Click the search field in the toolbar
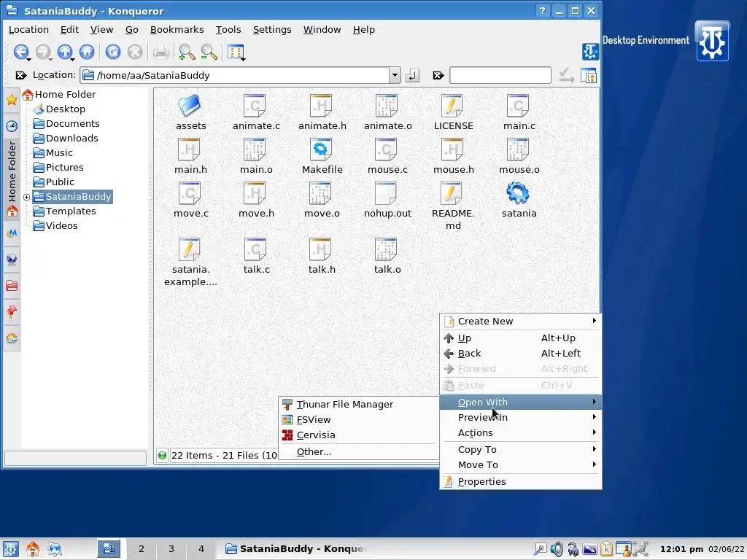The image size is (747, 560). pos(500,75)
